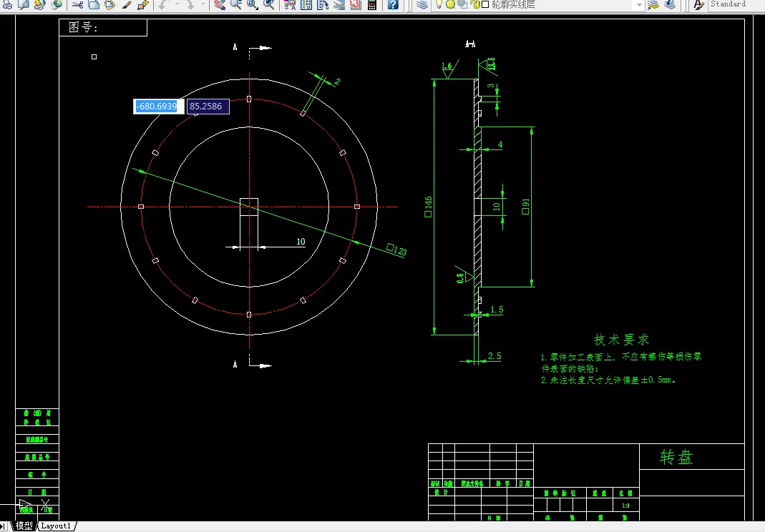Click the note about ±0.5mm tolerance
The height and width of the screenshot is (532, 765).
608,380
